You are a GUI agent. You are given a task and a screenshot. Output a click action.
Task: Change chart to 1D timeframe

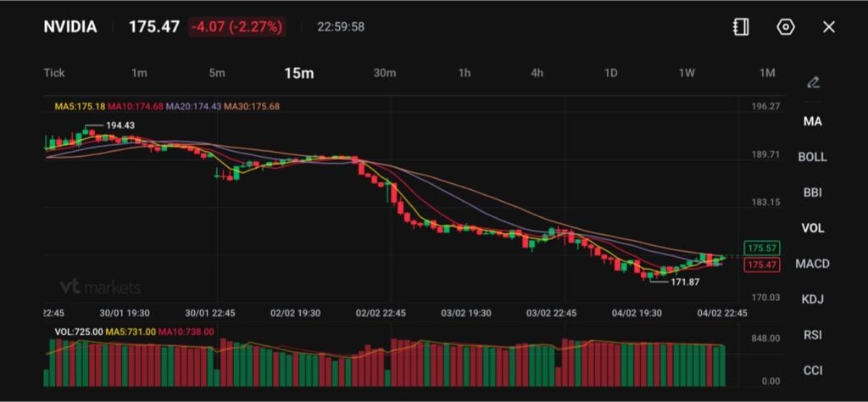pyautogui.click(x=610, y=73)
